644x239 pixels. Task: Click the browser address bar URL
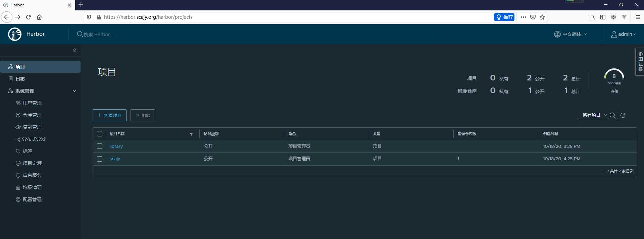tap(148, 17)
